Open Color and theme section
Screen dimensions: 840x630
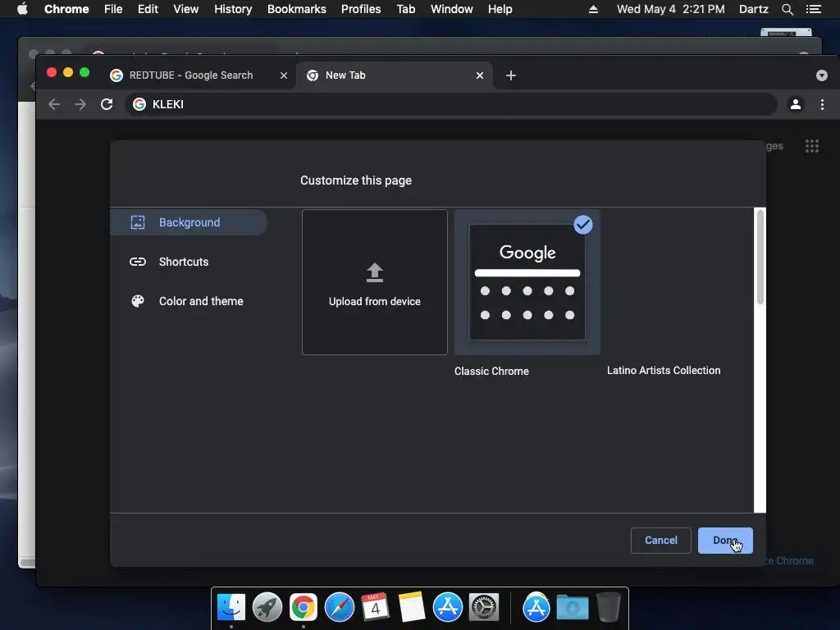(201, 301)
